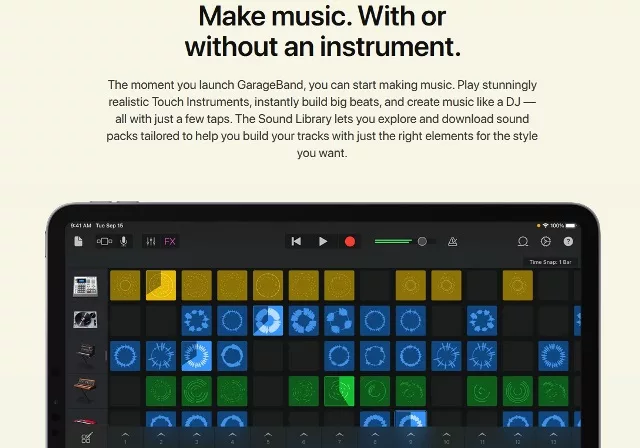
Task: Select the turntable track icon
Action: pyautogui.click(x=85, y=319)
